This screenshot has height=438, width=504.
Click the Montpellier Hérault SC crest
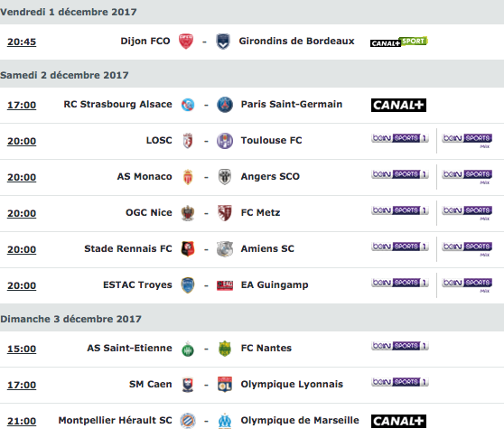click(x=188, y=421)
